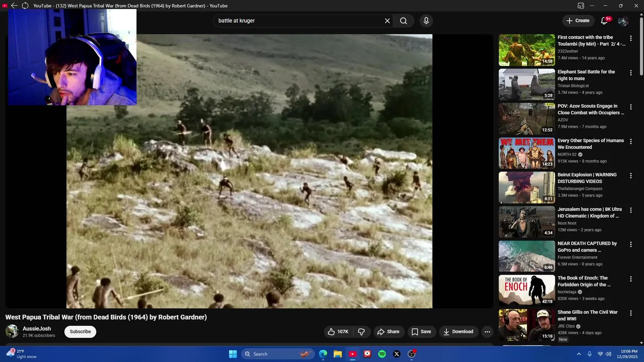Open AussieJosh channel name link
Image resolution: width=644 pixels, height=362 pixels.
click(37, 329)
